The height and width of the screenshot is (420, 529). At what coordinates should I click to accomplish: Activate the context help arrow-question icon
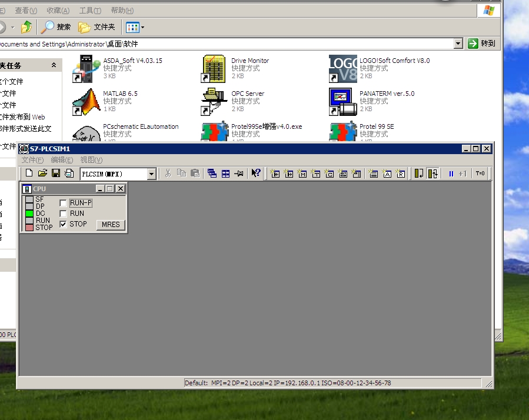(x=256, y=174)
